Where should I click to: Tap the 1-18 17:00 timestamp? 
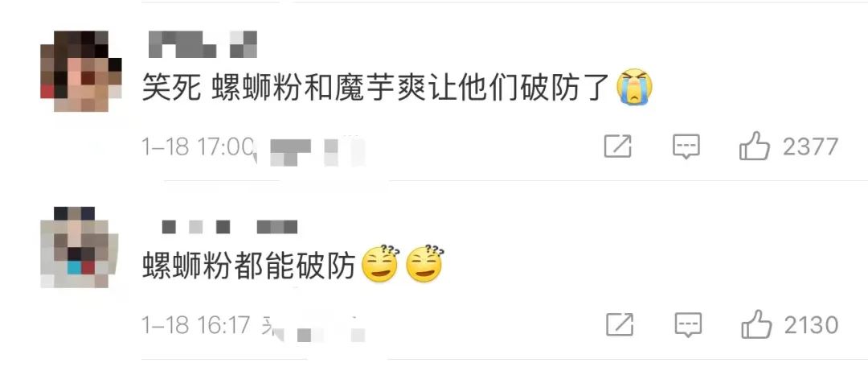(x=197, y=147)
